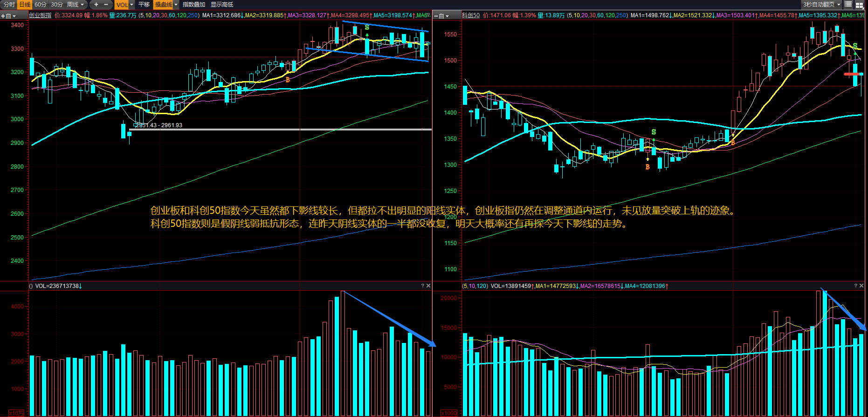Click the zoom in plus button
This screenshot has height=417, width=868.
[x=96, y=5]
